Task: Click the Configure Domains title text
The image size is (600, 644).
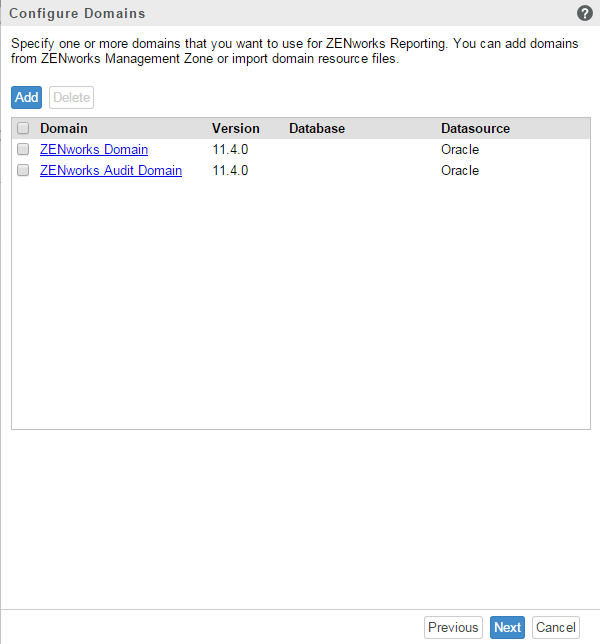Action: [77, 14]
